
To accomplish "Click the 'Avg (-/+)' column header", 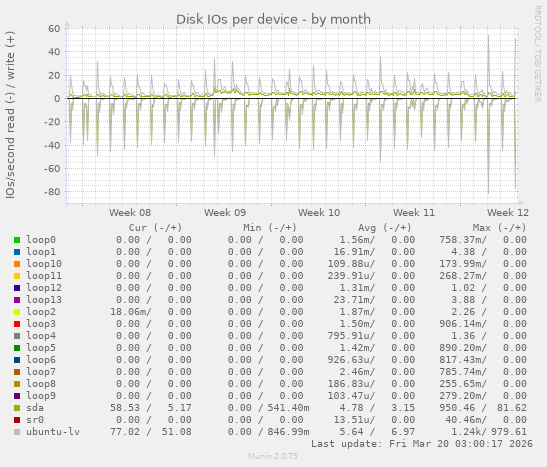I will click(385, 228).
